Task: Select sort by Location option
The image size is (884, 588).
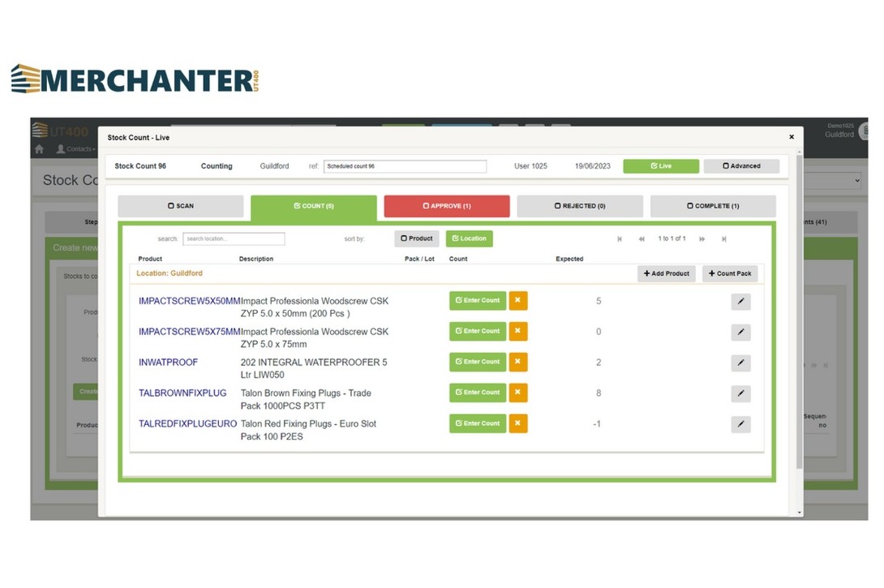Action: pyautogui.click(x=469, y=238)
